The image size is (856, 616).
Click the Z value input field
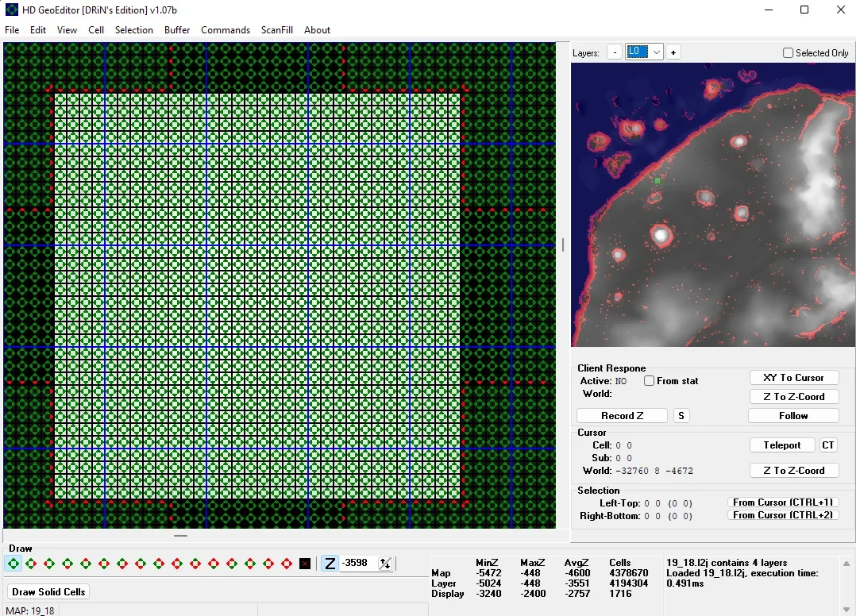(x=359, y=564)
